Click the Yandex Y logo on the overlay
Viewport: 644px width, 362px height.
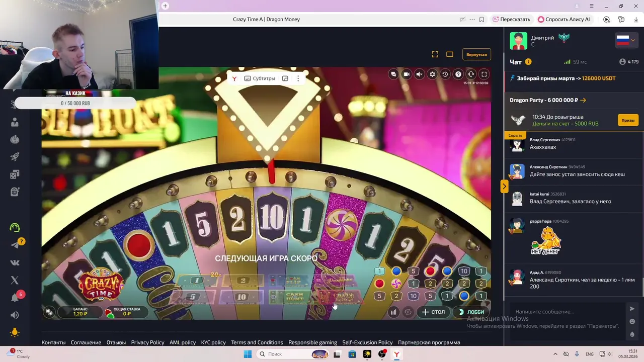click(x=234, y=78)
